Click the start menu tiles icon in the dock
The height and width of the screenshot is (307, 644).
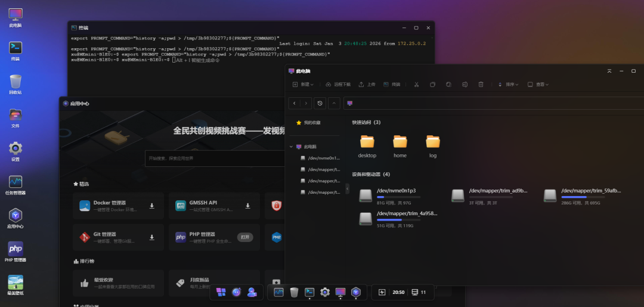[x=221, y=292]
